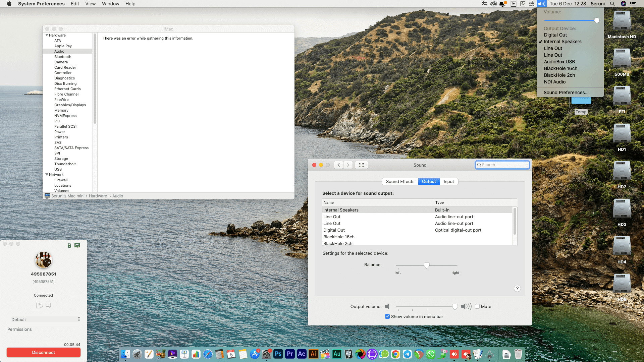
Task: Toggle the Mute checkbox
Action: (477, 306)
